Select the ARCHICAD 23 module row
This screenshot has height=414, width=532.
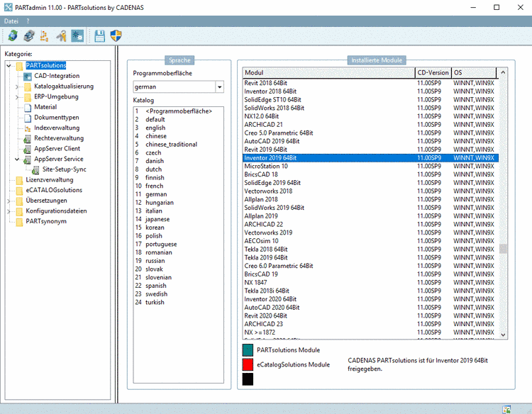(370, 324)
